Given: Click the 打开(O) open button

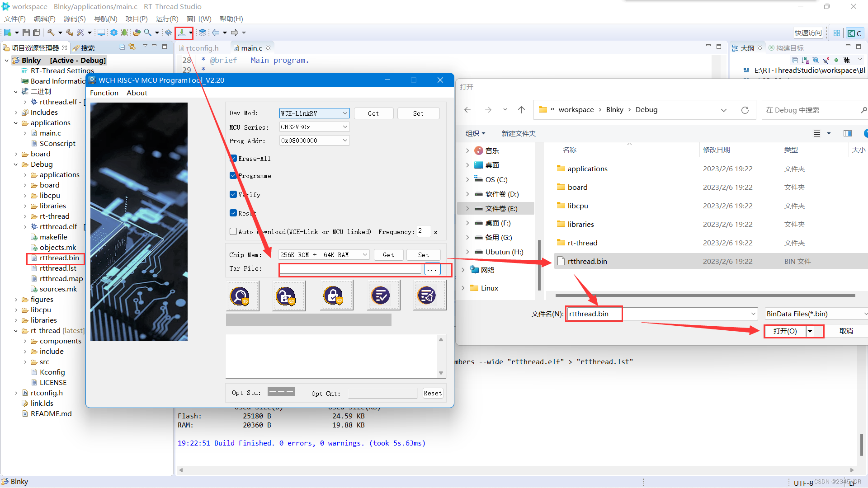Looking at the screenshot, I should pyautogui.click(x=785, y=331).
